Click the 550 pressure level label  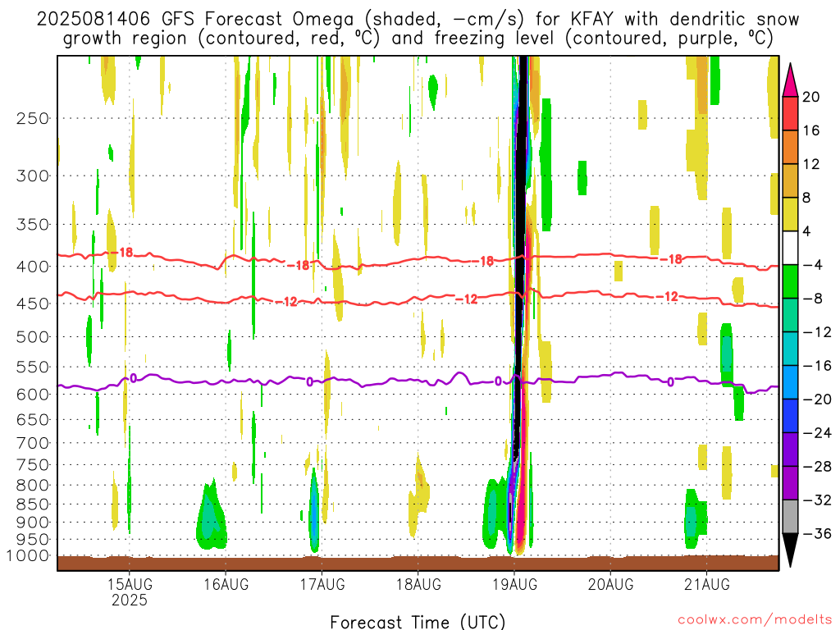click(33, 367)
